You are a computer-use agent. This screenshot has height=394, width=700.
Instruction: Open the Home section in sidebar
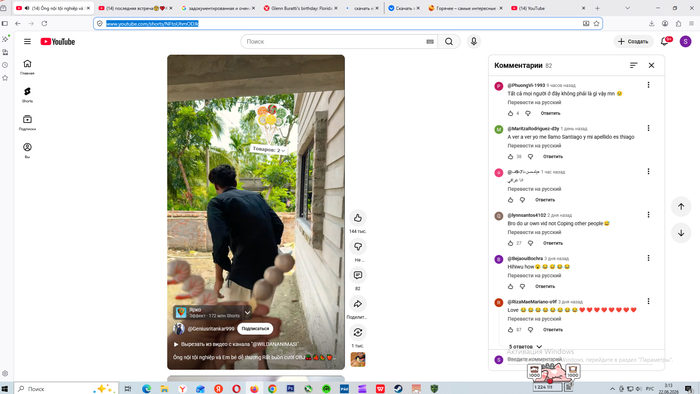point(27,67)
